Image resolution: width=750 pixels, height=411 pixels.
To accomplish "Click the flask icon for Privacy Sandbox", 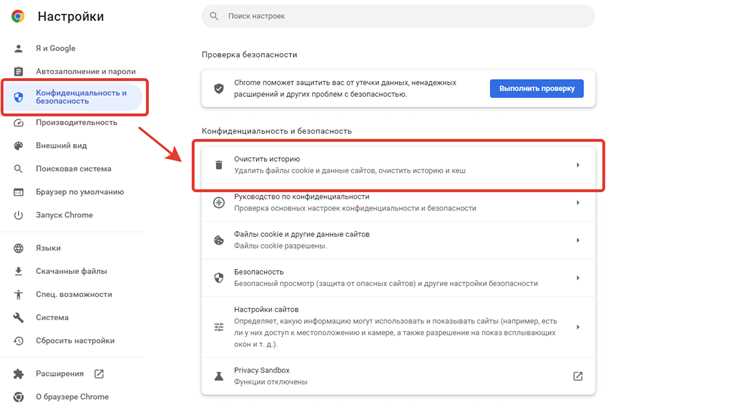I will pos(219,376).
